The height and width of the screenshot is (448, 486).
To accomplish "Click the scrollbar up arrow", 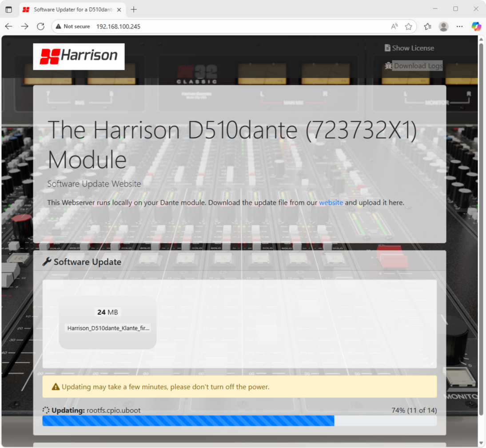I will pyautogui.click(x=481, y=40).
